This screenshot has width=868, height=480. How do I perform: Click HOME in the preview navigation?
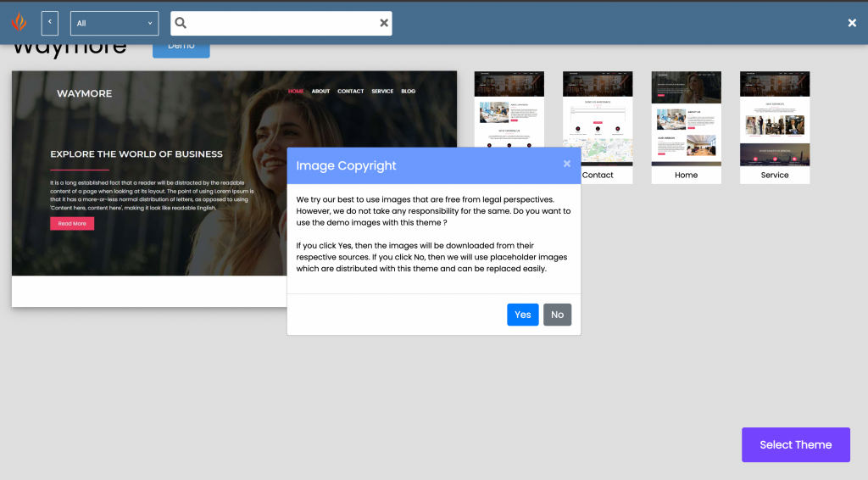pyautogui.click(x=296, y=92)
